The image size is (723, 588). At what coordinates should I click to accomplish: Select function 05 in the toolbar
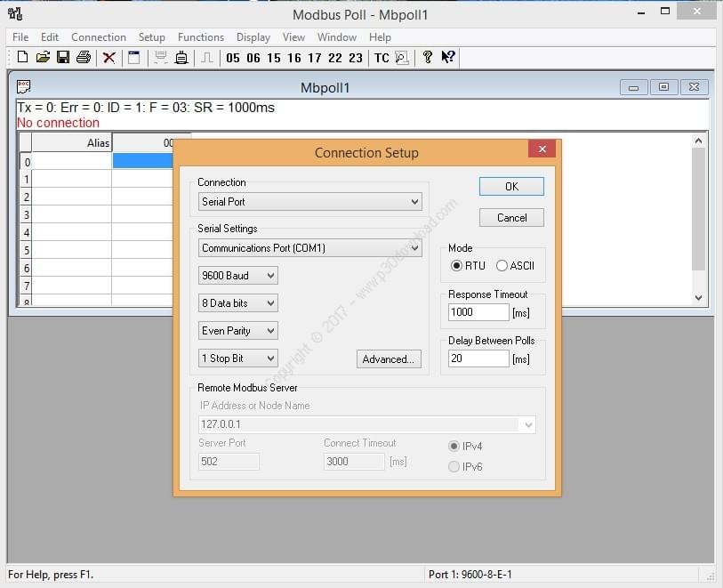233,58
